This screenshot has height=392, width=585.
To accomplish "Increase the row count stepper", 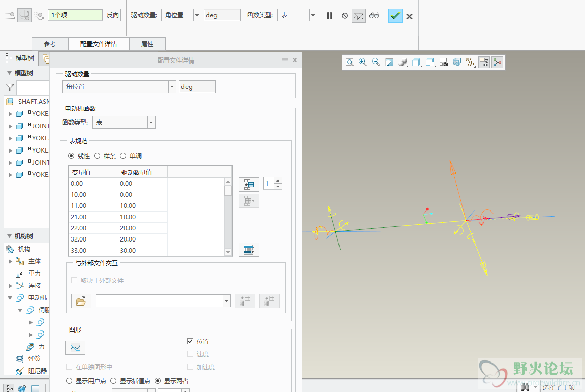I will click(278, 180).
